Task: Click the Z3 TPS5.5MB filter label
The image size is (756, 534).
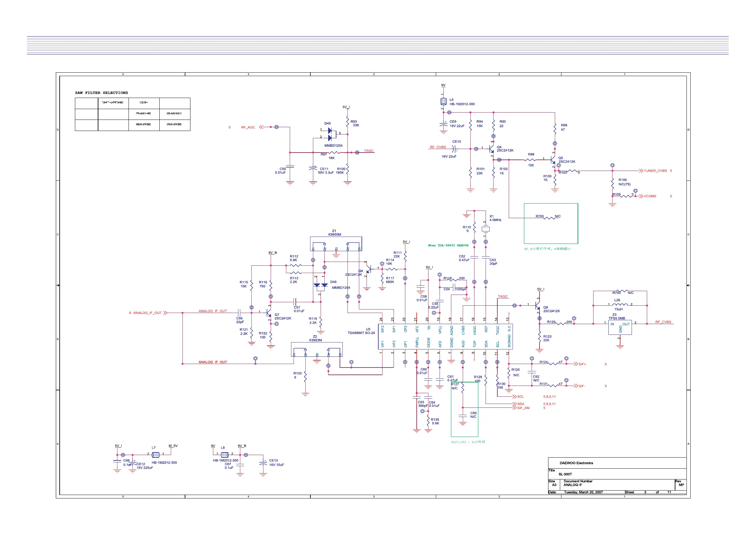Action: tap(617, 316)
